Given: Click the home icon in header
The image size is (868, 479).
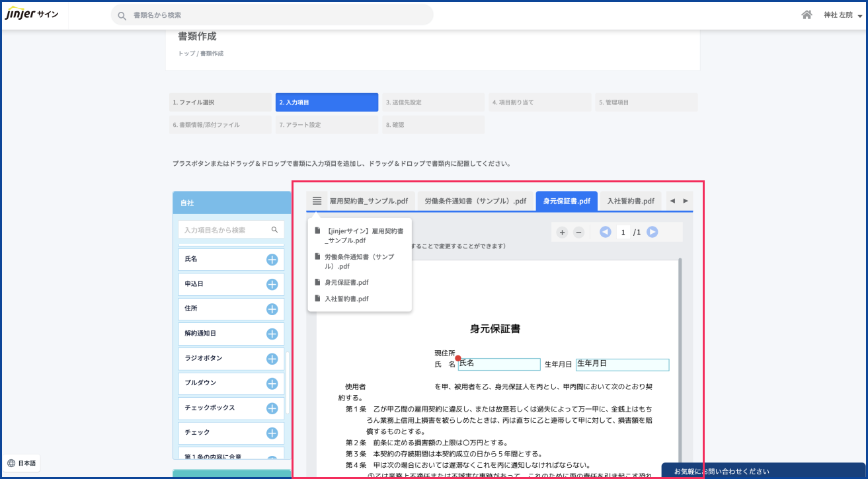Looking at the screenshot, I should pos(807,15).
